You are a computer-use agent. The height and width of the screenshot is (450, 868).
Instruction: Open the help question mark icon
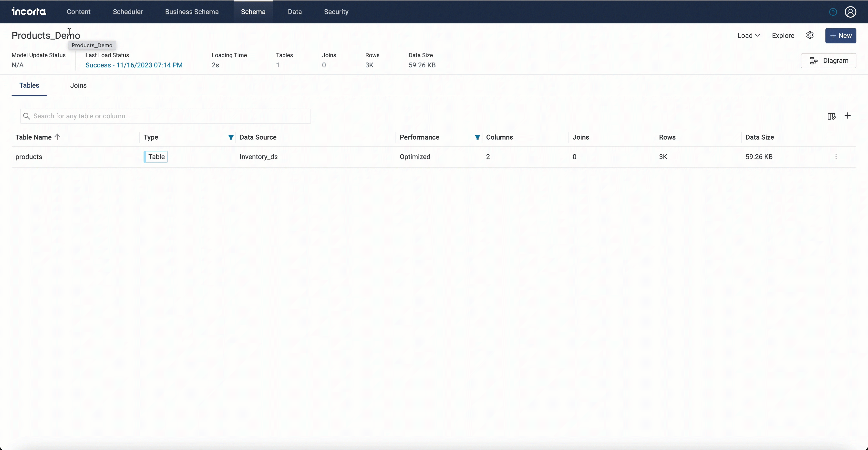[x=833, y=12]
